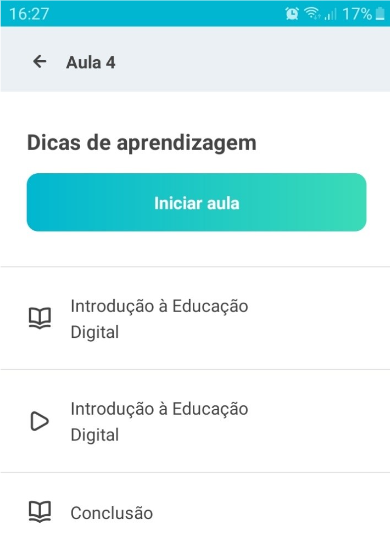Tap the Aula 4 header title

click(91, 62)
